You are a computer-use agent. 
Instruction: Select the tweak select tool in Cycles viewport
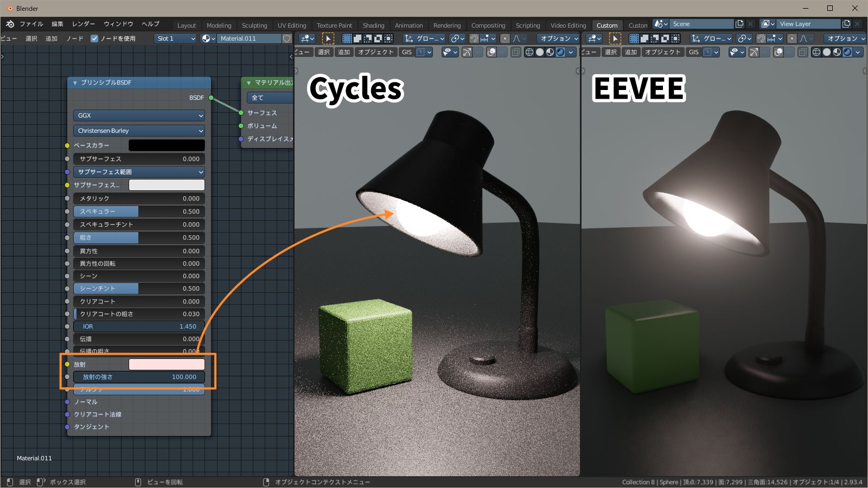[328, 38]
